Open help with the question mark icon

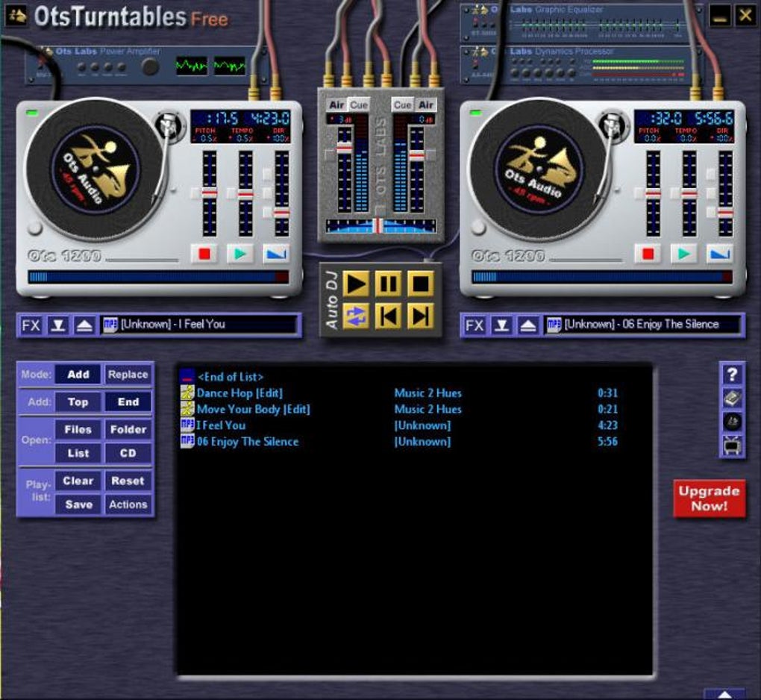[732, 375]
